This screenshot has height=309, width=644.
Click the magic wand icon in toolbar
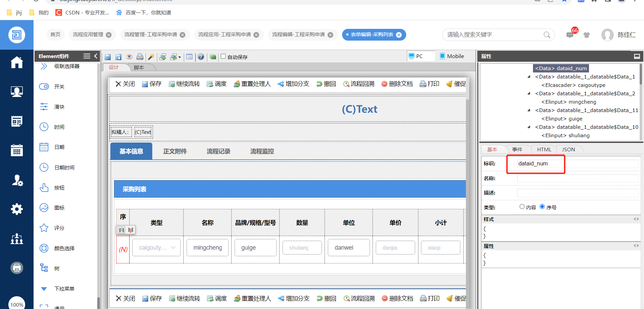coord(151,57)
